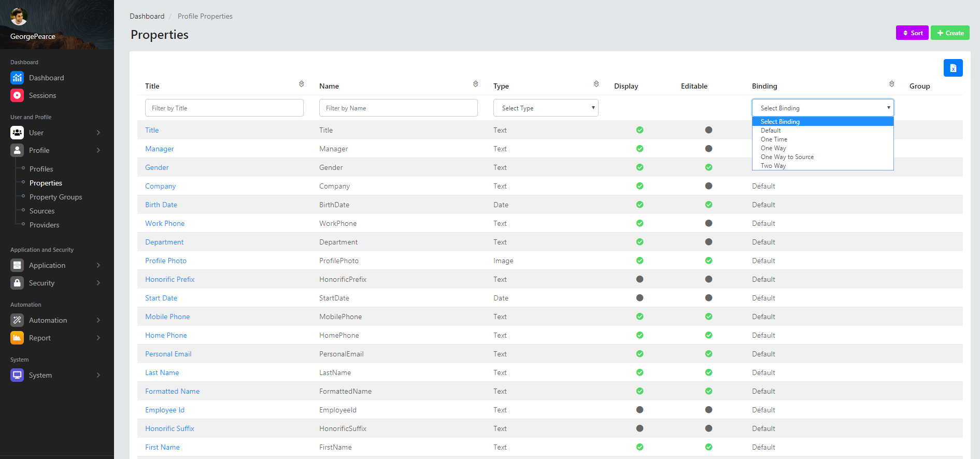This screenshot has height=459, width=980.
Task: Click the GeorgePearce avatar picture
Action: pos(19,17)
